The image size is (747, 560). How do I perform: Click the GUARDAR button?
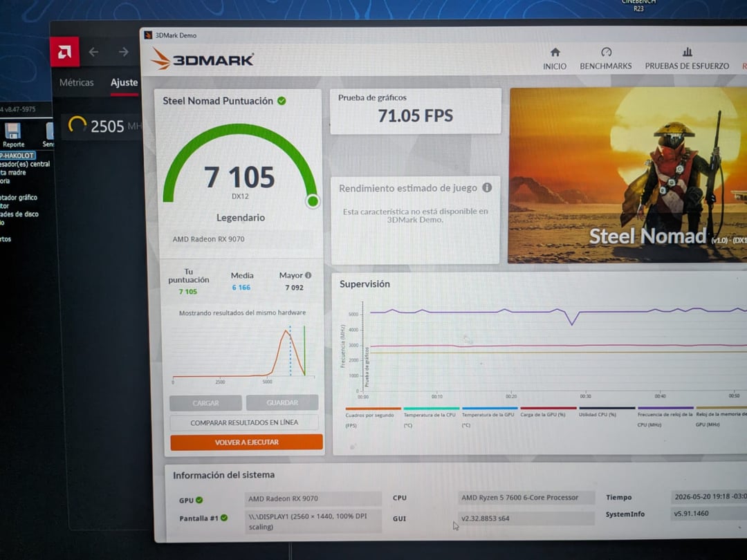282,403
